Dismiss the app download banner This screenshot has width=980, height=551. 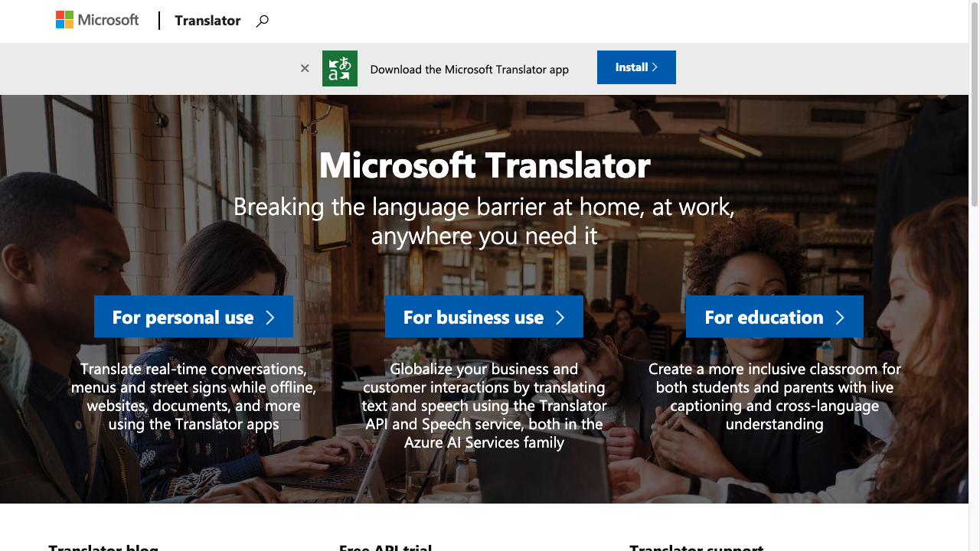(305, 68)
